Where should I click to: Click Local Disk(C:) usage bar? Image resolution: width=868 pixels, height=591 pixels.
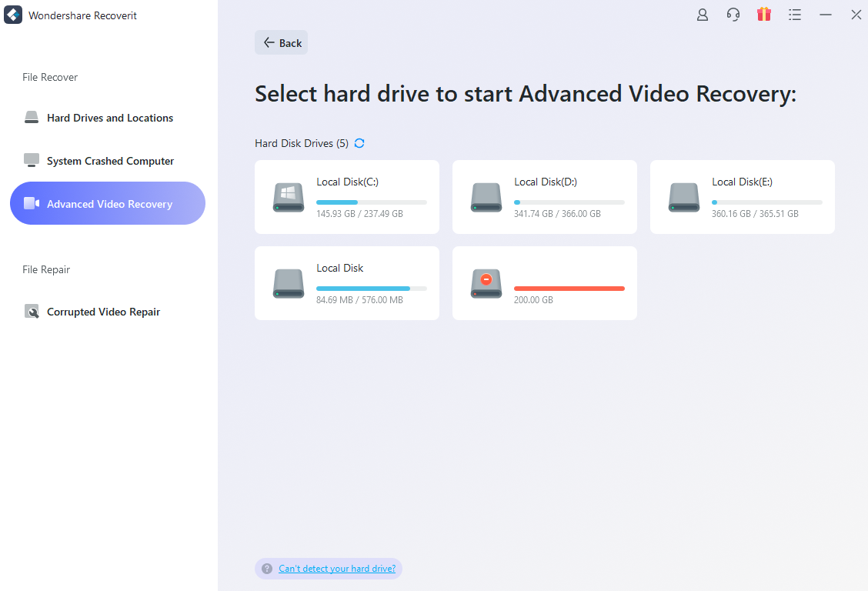[x=372, y=202]
